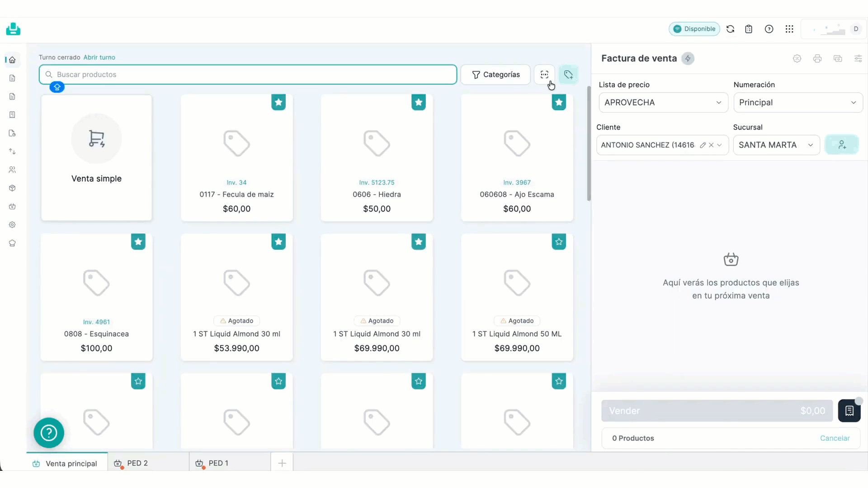Toggle favorite star on Liquid Almond 50 ML
This screenshot has height=488, width=868.
click(559, 242)
